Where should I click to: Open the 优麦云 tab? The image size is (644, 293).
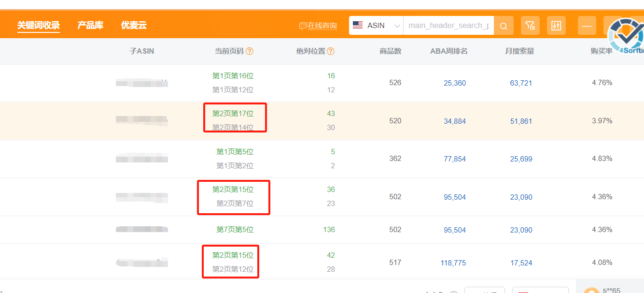tap(134, 25)
